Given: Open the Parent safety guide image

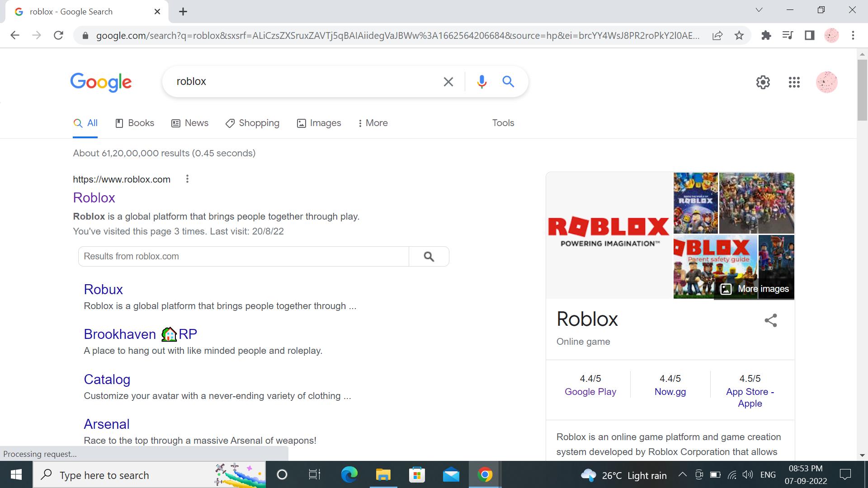Looking at the screenshot, I should pos(715,267).
